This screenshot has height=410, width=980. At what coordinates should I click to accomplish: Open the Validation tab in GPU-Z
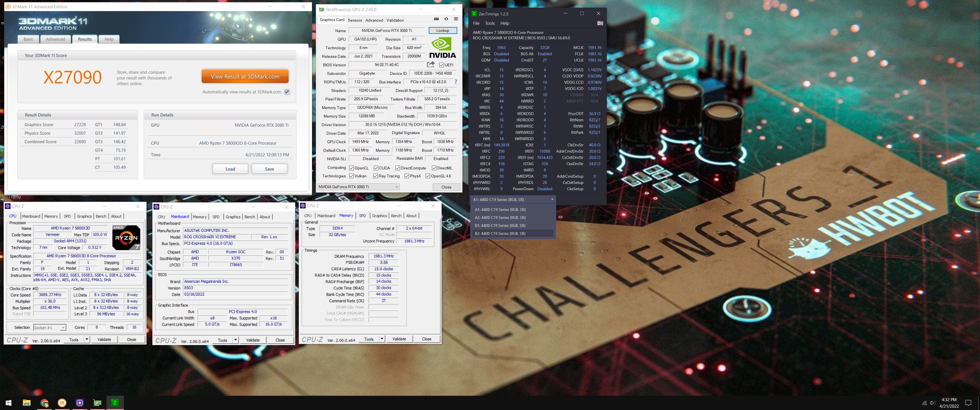tap(395, 20)
